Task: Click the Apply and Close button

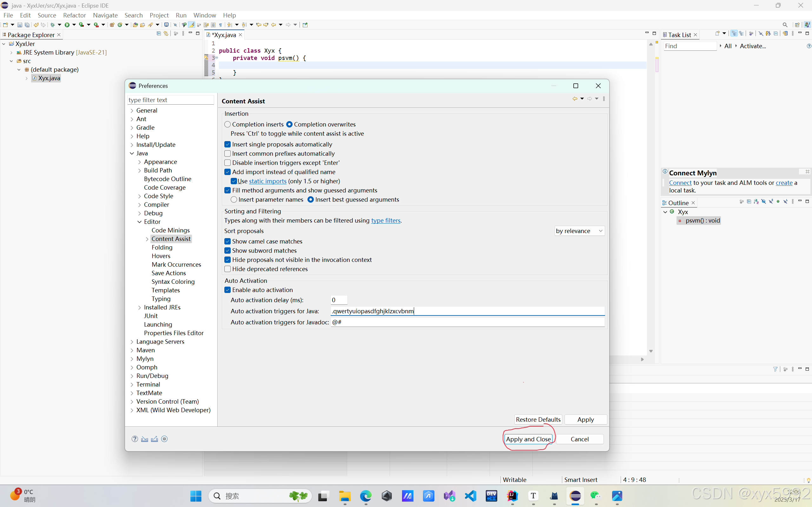Action: [x=528, y=439]
